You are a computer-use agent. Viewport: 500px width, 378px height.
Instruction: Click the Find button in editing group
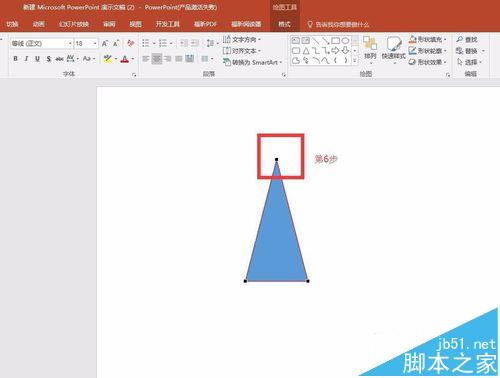click(x=467, y=39)
